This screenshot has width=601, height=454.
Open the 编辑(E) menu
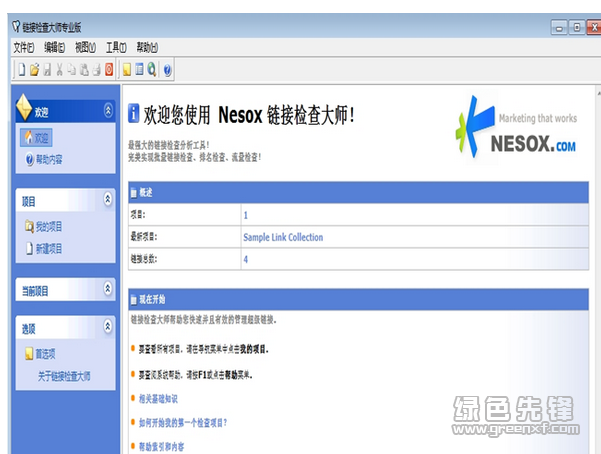(54, 48)
